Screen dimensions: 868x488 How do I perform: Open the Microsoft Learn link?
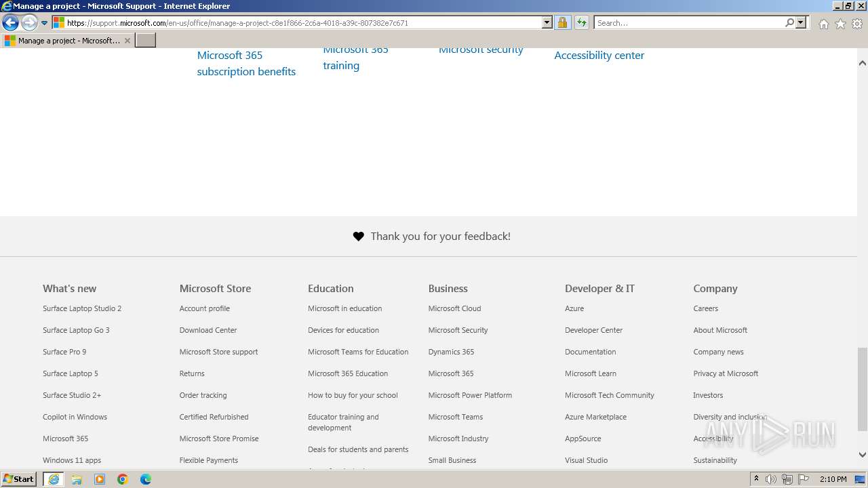point(591,373)
